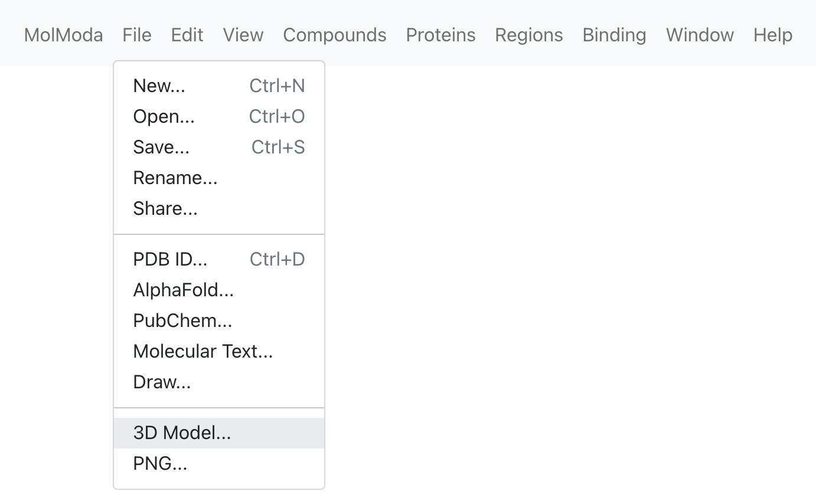This screenshot has width=816, height=504.
Task: Select AlphaFold... import option
Action: pyautogui.click(x=219, y=290)
